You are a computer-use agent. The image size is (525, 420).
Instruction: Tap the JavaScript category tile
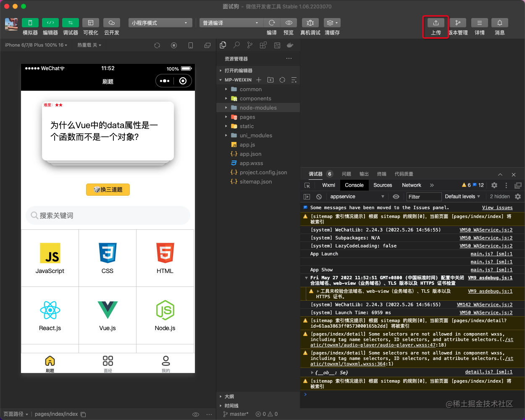(x=50, y=258)
